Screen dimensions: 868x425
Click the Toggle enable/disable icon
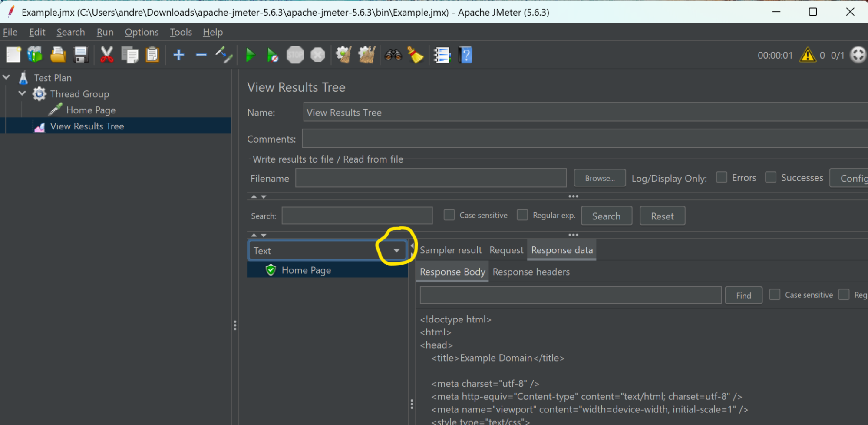coord(224,55)
